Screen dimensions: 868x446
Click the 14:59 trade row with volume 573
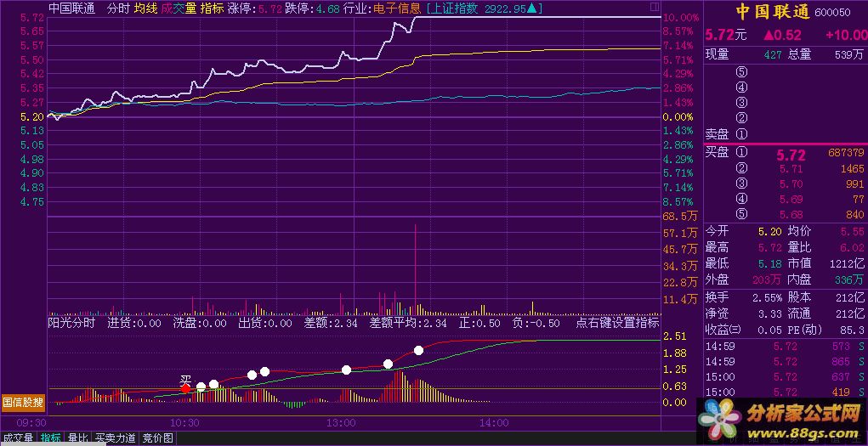[x=785, y=346]
